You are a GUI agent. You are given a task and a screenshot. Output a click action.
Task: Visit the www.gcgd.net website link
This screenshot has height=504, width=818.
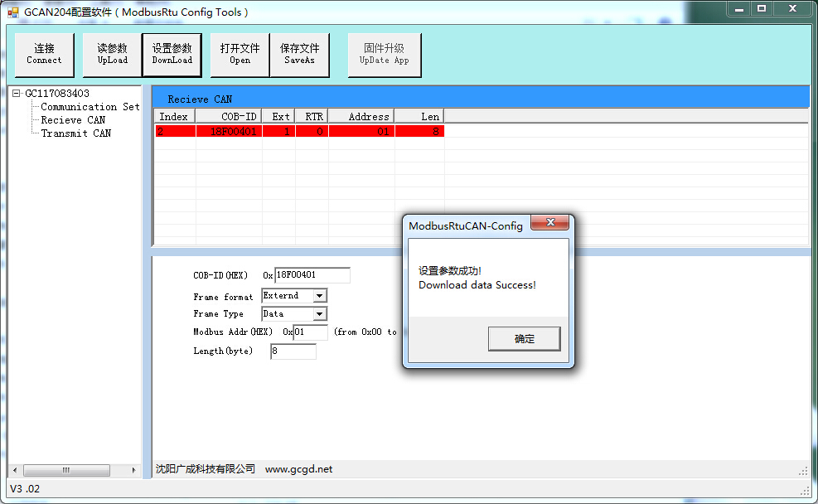pos(301,468)
